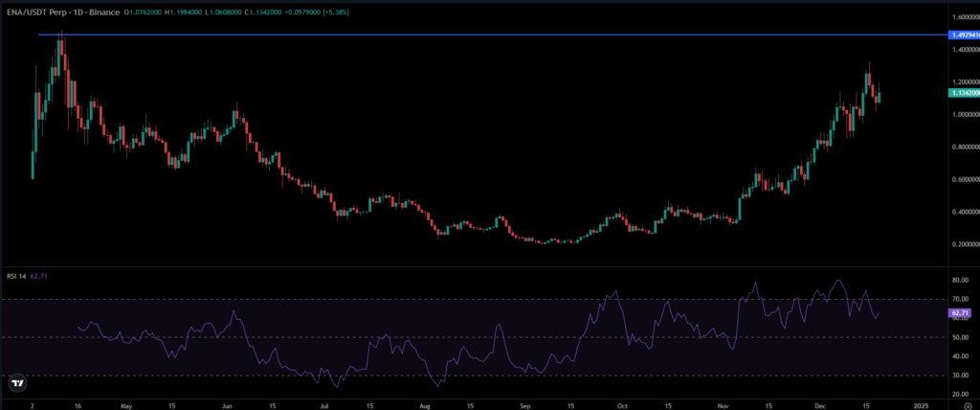Click the 0.2000000 price axis label

pos(966,244)
